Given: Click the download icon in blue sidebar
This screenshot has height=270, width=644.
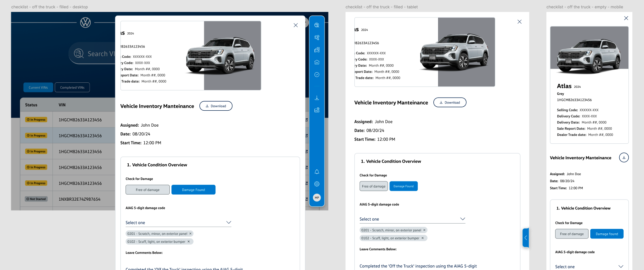Looking at the screenshot, I should point(317,98).
